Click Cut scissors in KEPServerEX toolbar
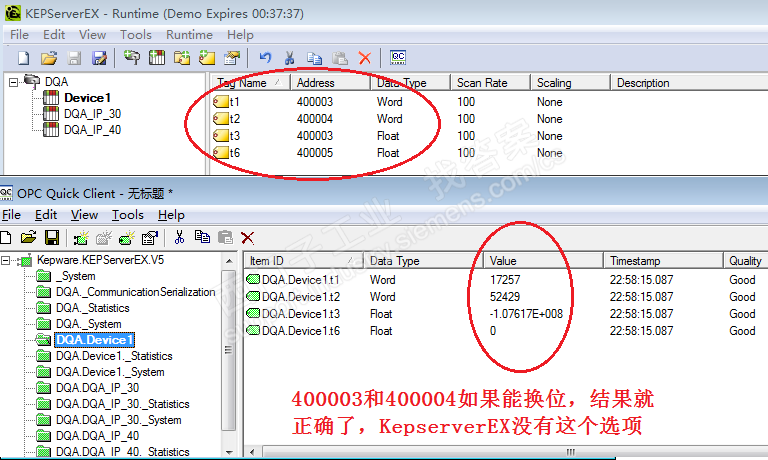 coord(289,58)
